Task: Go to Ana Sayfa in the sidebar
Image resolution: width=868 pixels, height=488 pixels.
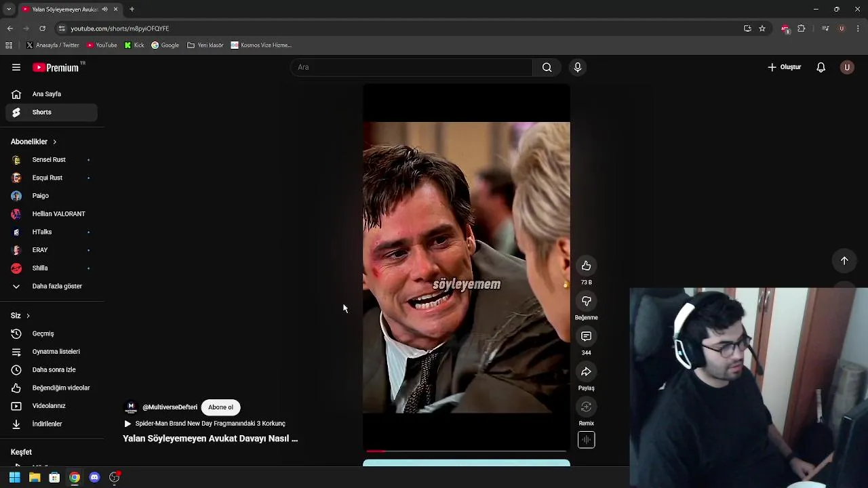Action: click(52, 94)
